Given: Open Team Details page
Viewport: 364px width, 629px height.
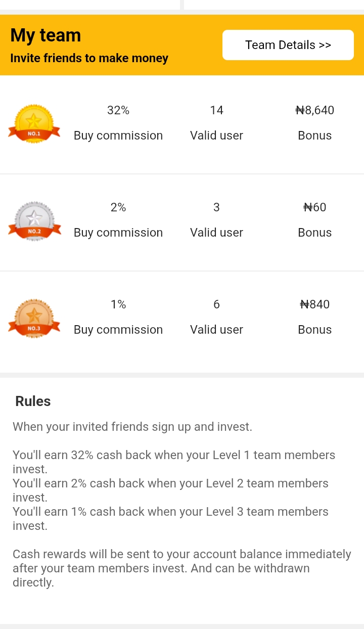Looking at the screenshot, I should tap(288, 45).
